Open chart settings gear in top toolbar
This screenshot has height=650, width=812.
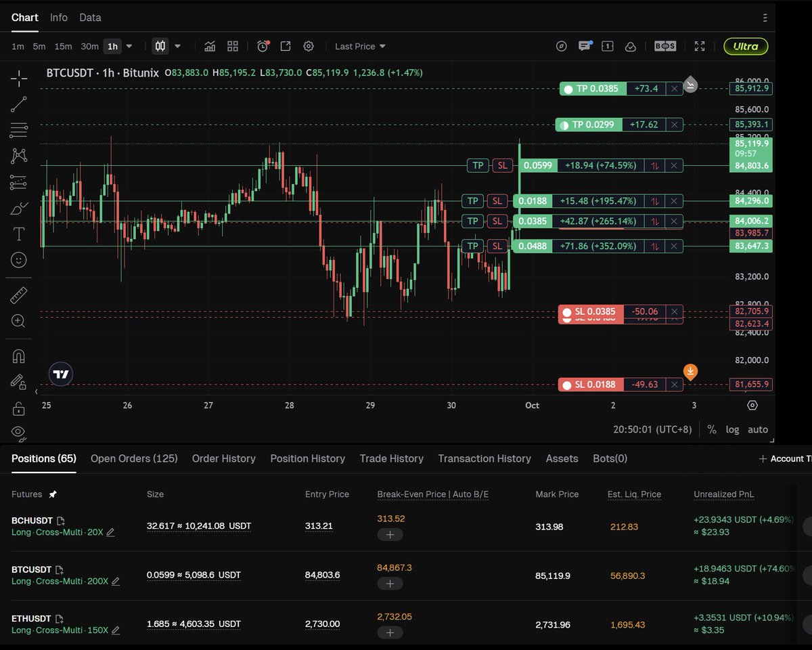pyautogui.click(x=309, y=46)
